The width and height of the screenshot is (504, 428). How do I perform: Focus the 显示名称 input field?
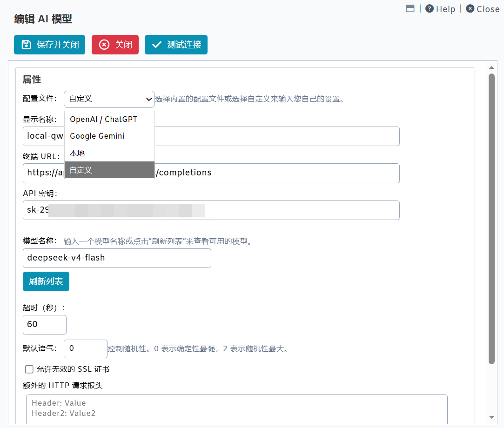[211, 136]
